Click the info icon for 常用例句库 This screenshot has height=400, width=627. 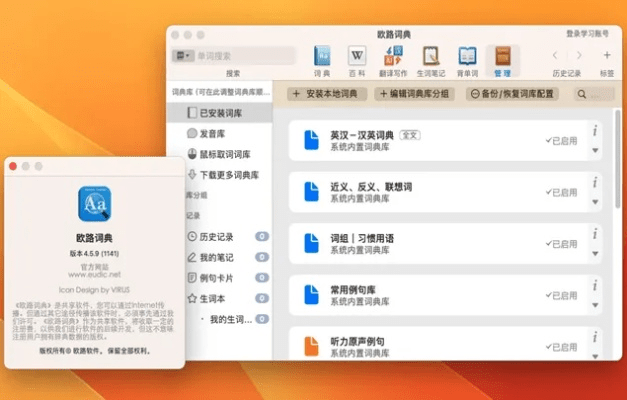click(595, 285)
